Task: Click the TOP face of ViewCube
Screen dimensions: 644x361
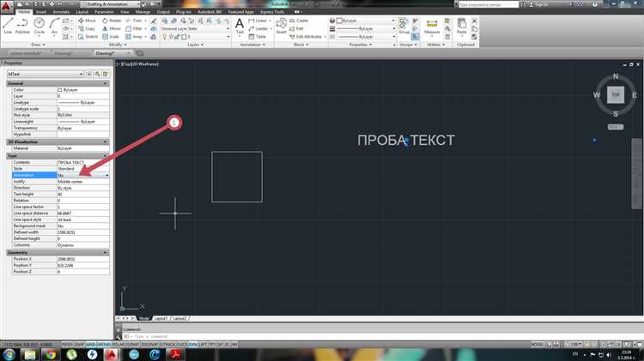Action: (616, 95)
